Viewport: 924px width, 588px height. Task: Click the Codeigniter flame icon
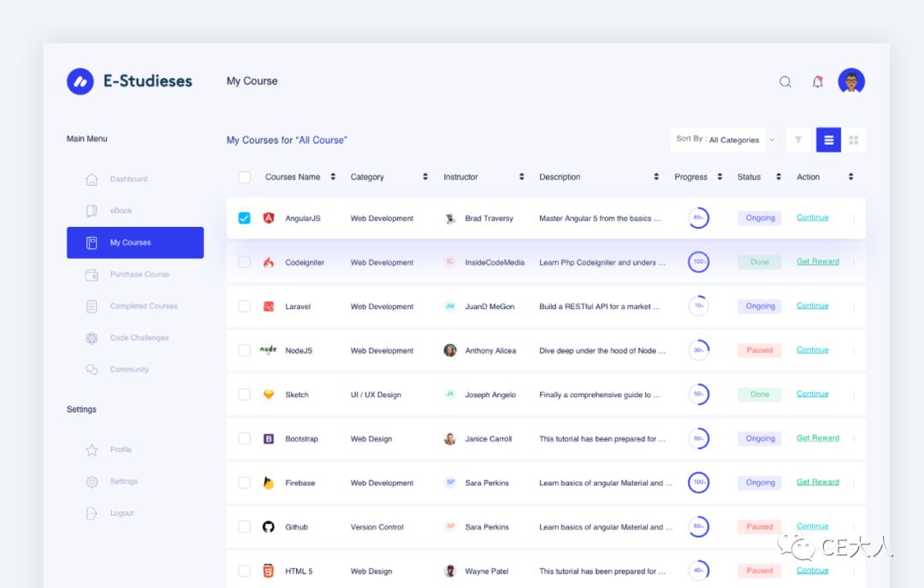[x=269, y=263]
